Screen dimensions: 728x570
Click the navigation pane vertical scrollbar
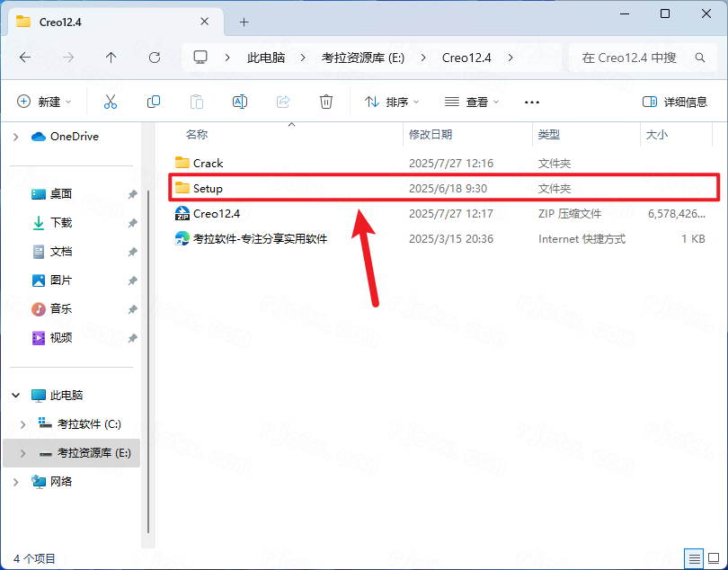coord(148,361)
